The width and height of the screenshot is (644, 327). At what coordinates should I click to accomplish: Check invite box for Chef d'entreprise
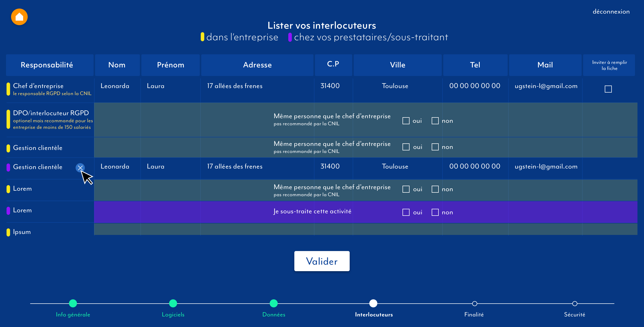tap(608, 89)
